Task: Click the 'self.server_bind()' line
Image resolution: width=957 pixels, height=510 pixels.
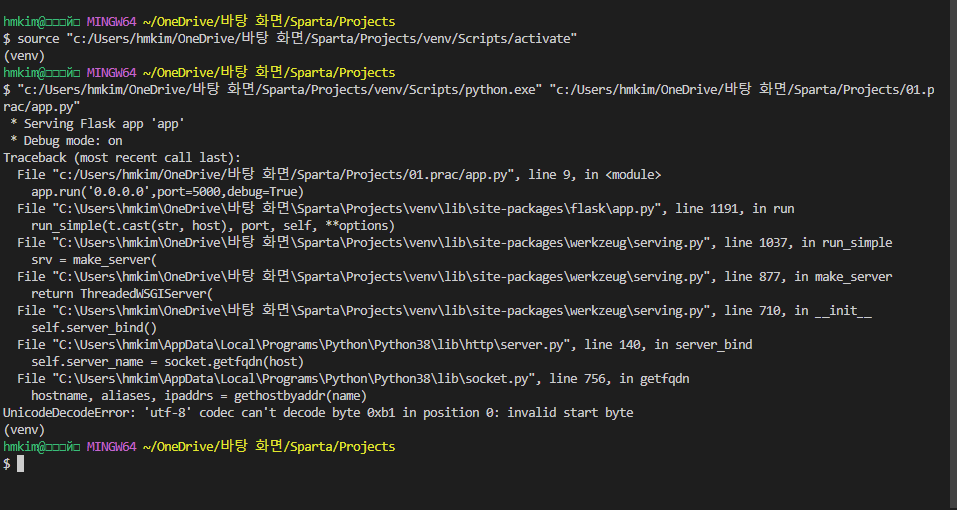Action: pyautogui.click(x=94, y=328)
